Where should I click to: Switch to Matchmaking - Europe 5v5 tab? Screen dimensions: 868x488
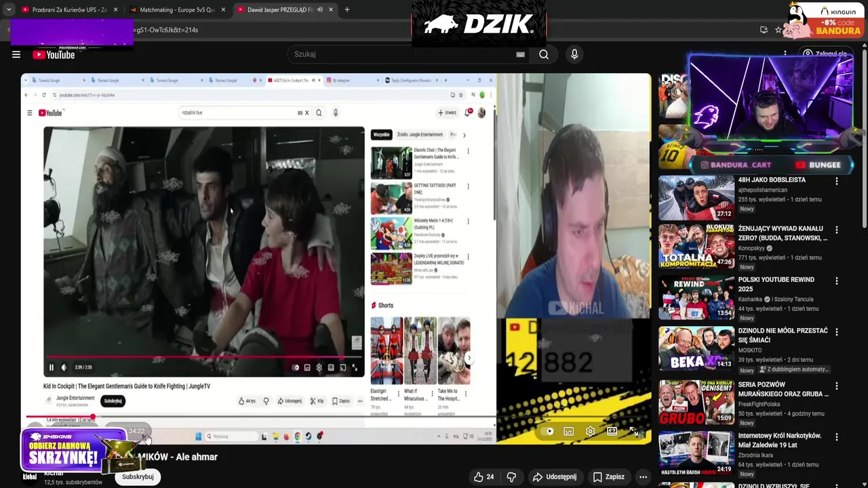(x=177, y=9)
